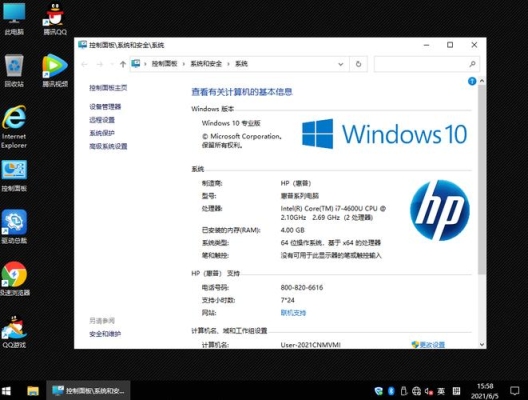Open 远程设置 link

point(102,120)
